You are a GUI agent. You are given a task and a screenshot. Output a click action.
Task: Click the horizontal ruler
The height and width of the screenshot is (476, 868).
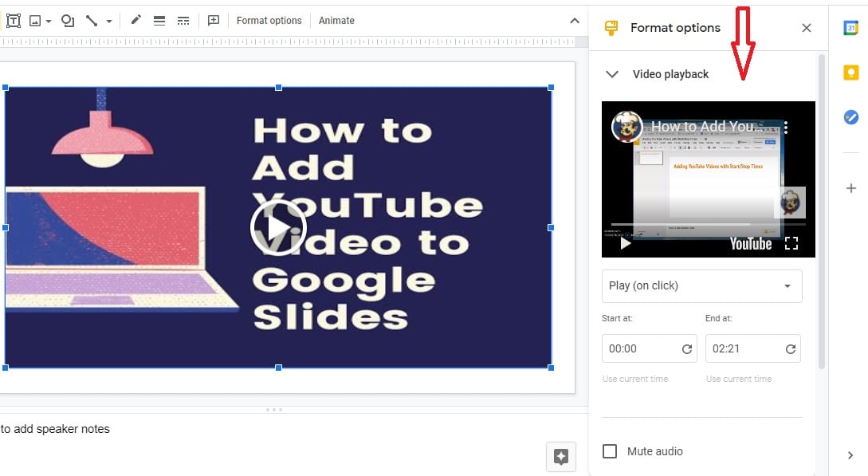(287, 42)
